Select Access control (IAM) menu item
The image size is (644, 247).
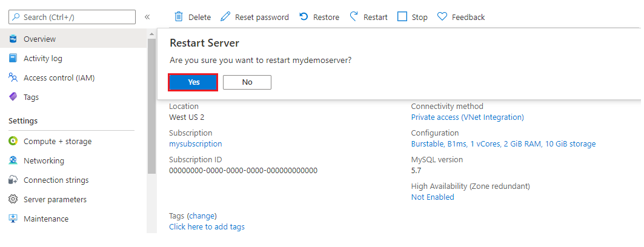[x=59, y=78]
